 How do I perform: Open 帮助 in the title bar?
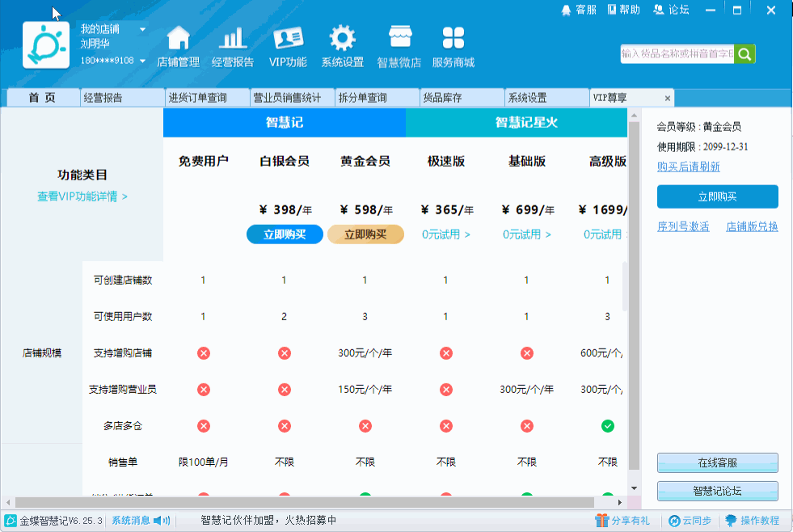pos(623,10)
